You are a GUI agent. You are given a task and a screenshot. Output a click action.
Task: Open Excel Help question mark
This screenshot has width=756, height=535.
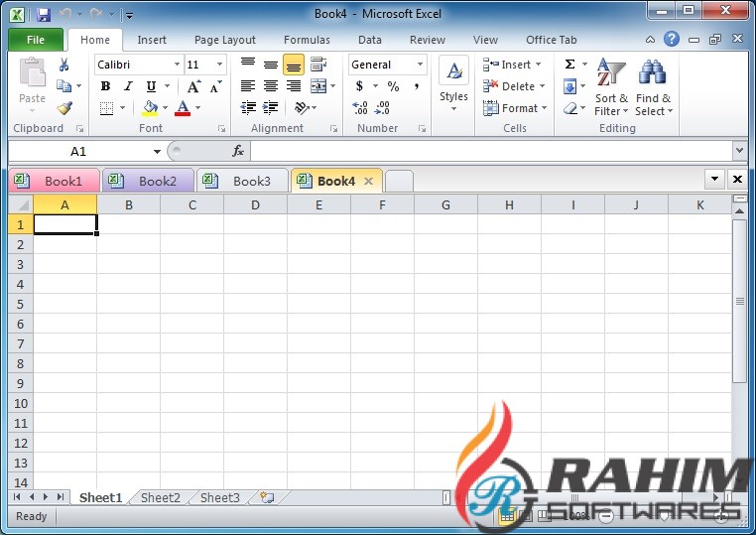(671, 39)
